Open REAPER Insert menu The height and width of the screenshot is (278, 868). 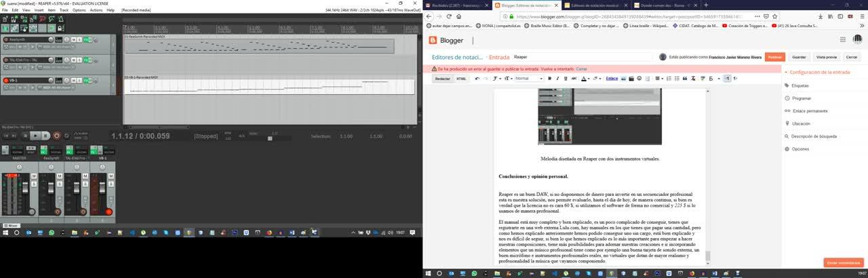(39, 10)
